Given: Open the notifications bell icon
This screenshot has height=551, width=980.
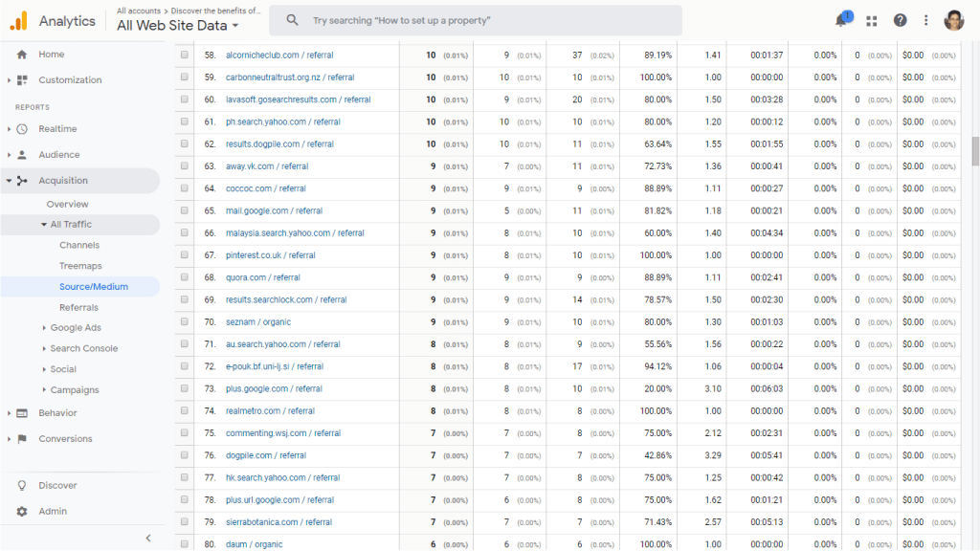Looking at the screenshot, I should pyautogui.click(x=842, y=20).
